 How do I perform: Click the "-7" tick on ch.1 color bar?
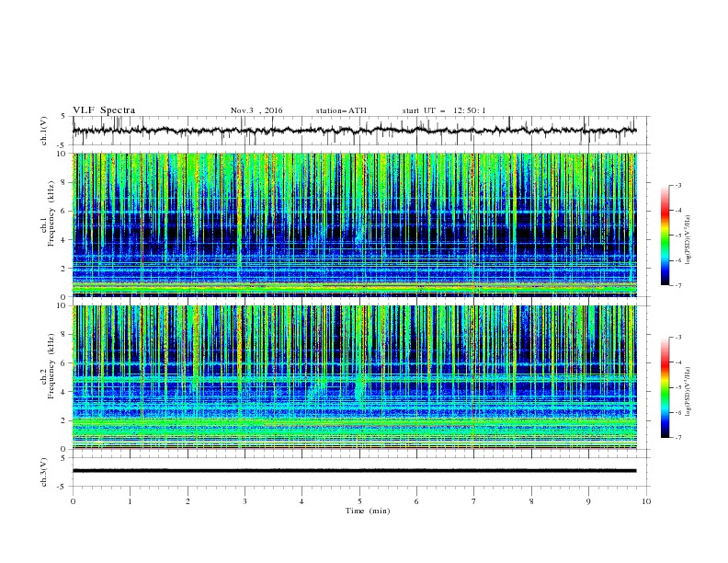click(678, 285)
